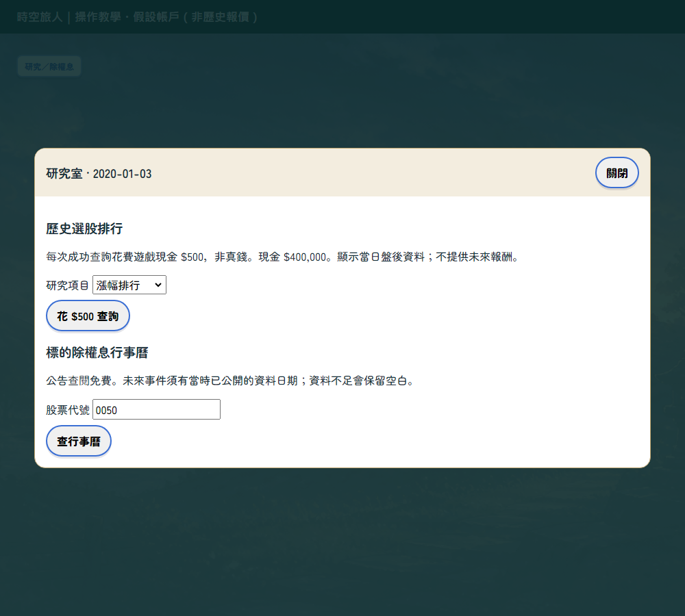
Task: Close the 研究室 dialog with 關閉
Action: (616, 173)
